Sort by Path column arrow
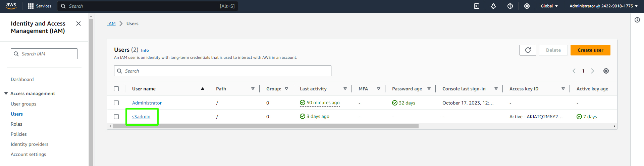The height and width of the screenshot is (166, 644). 253,89
